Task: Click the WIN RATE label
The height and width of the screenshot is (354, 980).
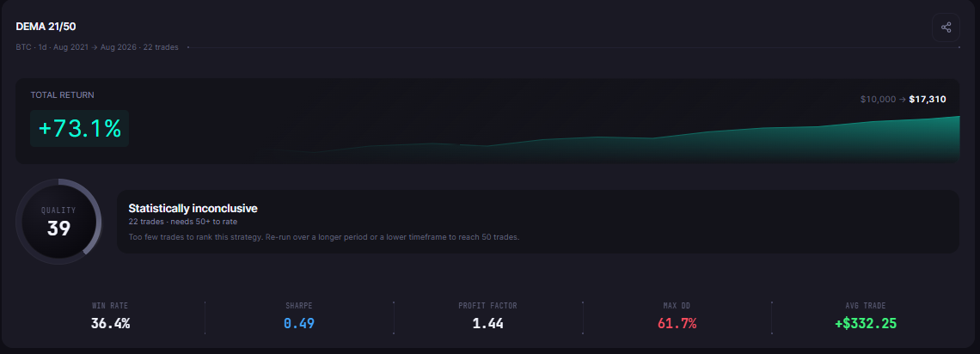Action: tap(111, 306)
